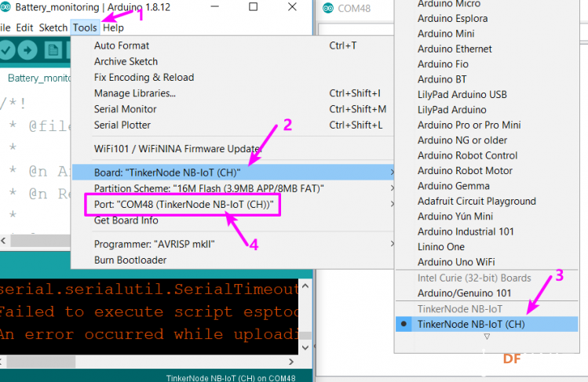Image resolution: width=588 pixels, height=382 pixels.
Task: Choose Archive Sketch menu entry
Action: click(x=232, y=61)
